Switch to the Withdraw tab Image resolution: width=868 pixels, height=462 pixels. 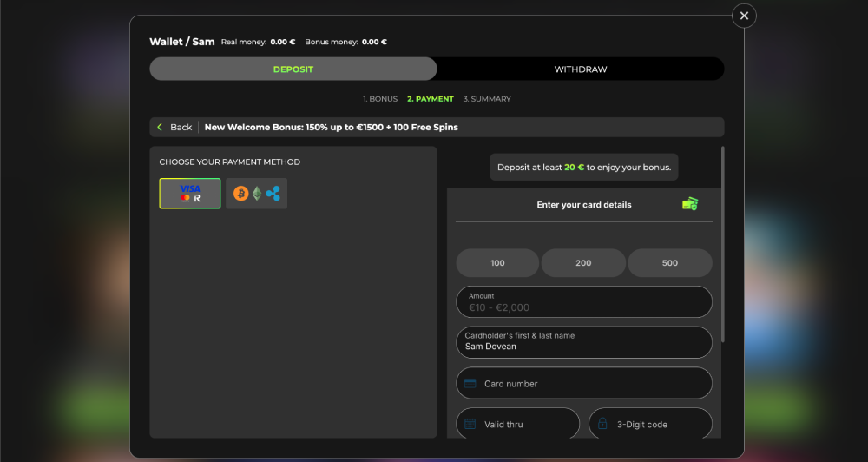(x=581, y=69)
